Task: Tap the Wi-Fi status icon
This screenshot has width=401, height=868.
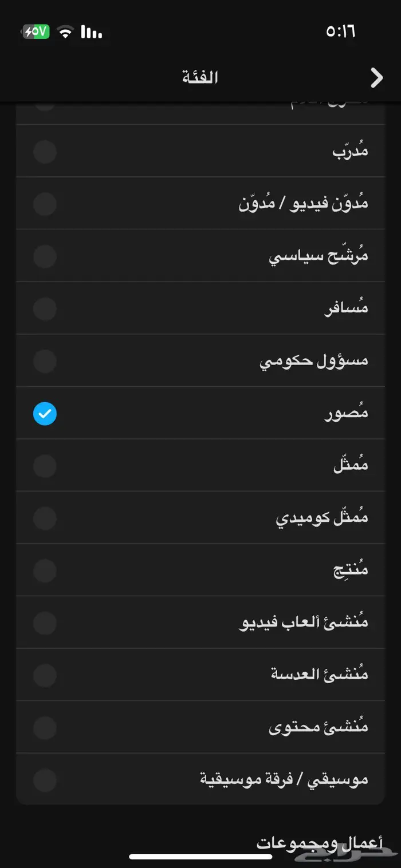Action: (x=65, y=33)
